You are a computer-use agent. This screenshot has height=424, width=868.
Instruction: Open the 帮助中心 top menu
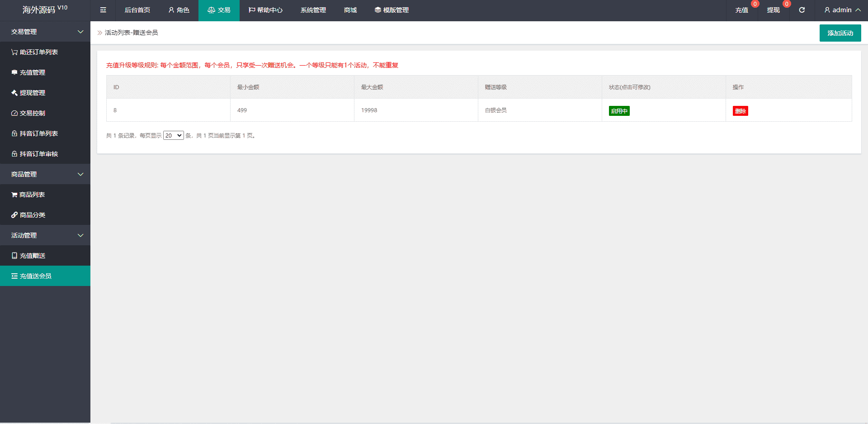265,10
